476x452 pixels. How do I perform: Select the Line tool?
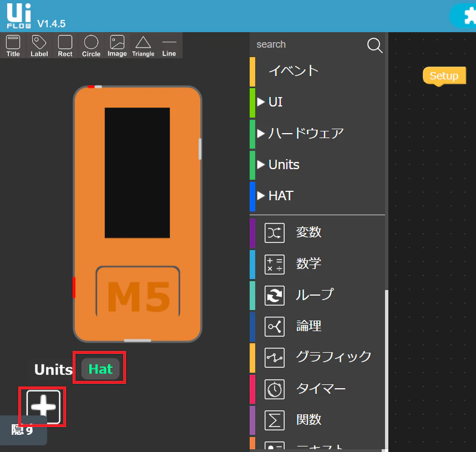[x=169, y=46]
